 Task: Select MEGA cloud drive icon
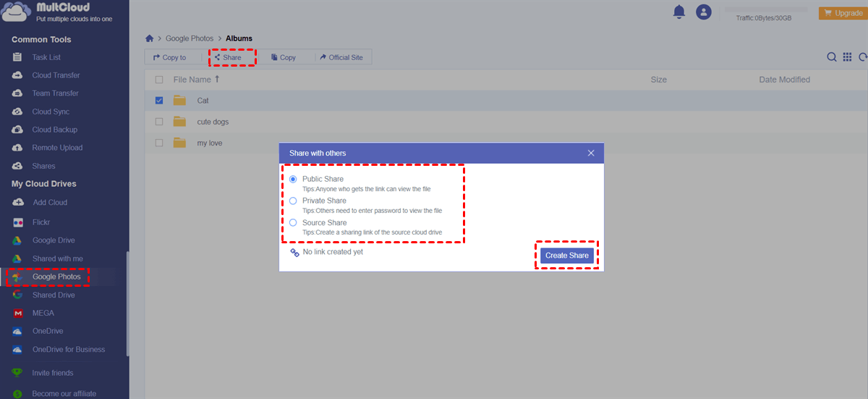[17, 313]
